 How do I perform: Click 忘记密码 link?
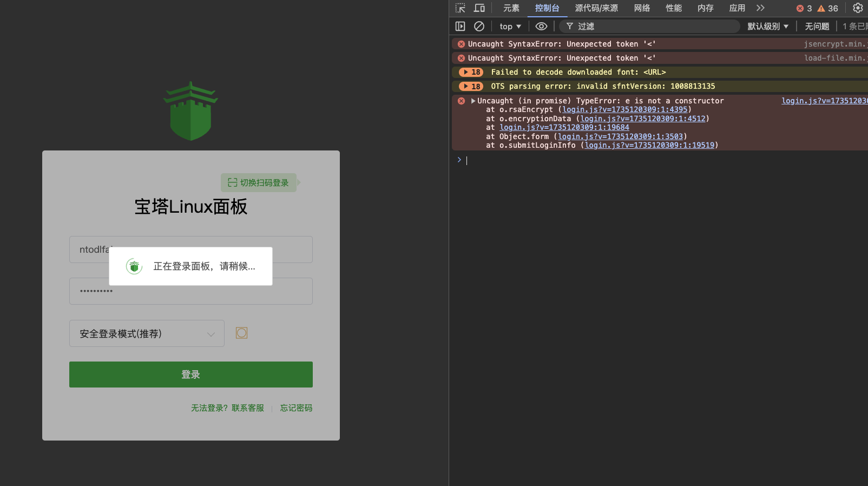point(296,408)
